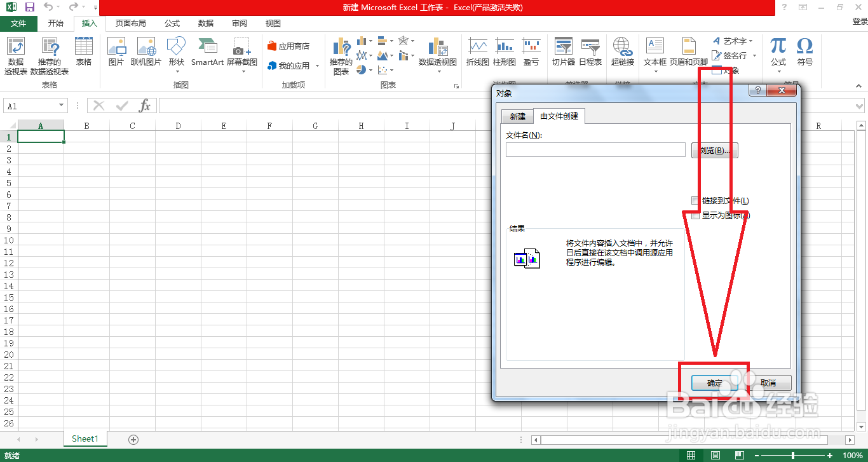Switch to the Data (数据) tab
Screen dimensions: 868x462
point(206,23)
